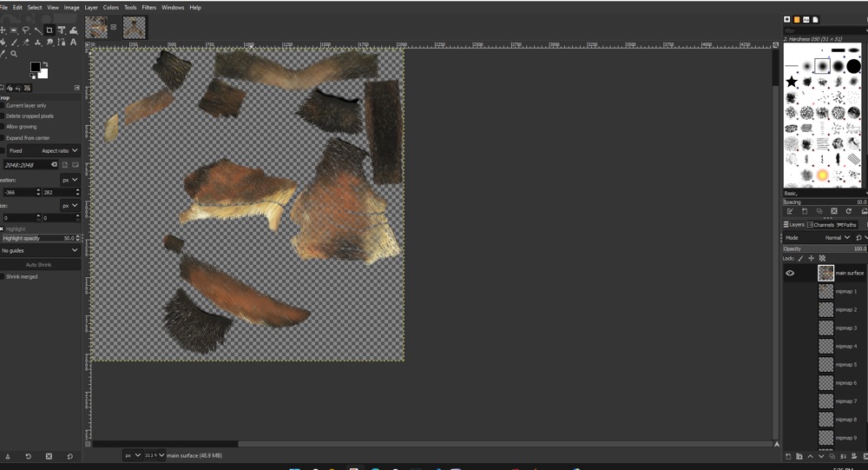Open the Fonts tab icon
This screenshot has width=868, height=470.
[x=806, y=19]
